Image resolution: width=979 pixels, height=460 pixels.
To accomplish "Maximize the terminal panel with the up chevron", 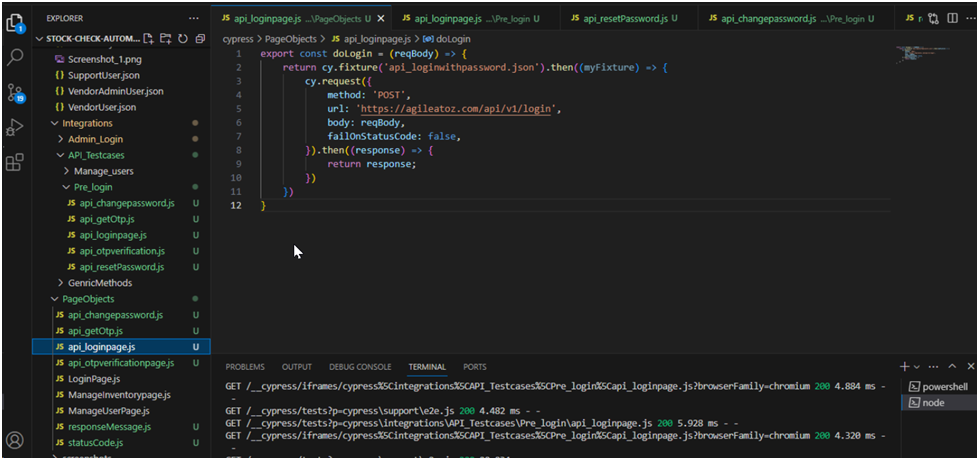I will coord(952,366).
